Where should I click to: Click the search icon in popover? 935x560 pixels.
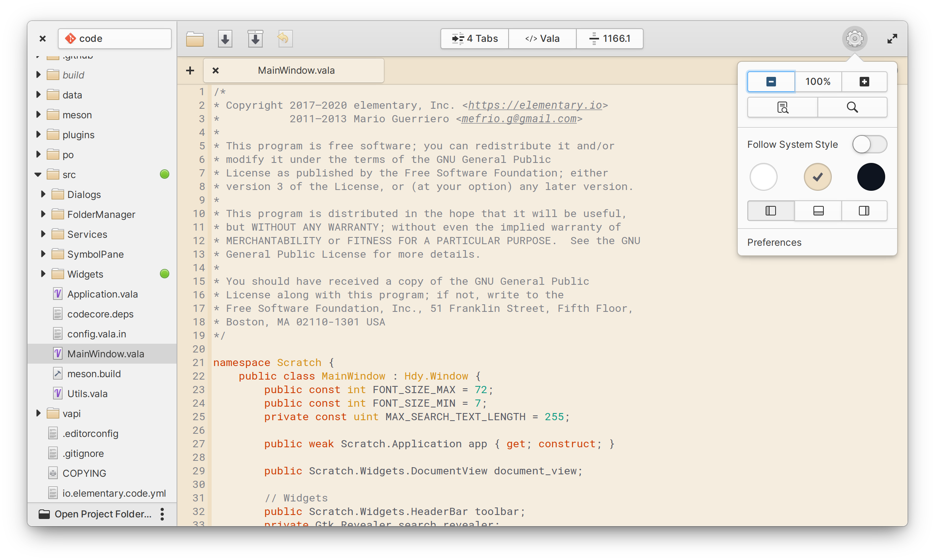pos(852,108)
